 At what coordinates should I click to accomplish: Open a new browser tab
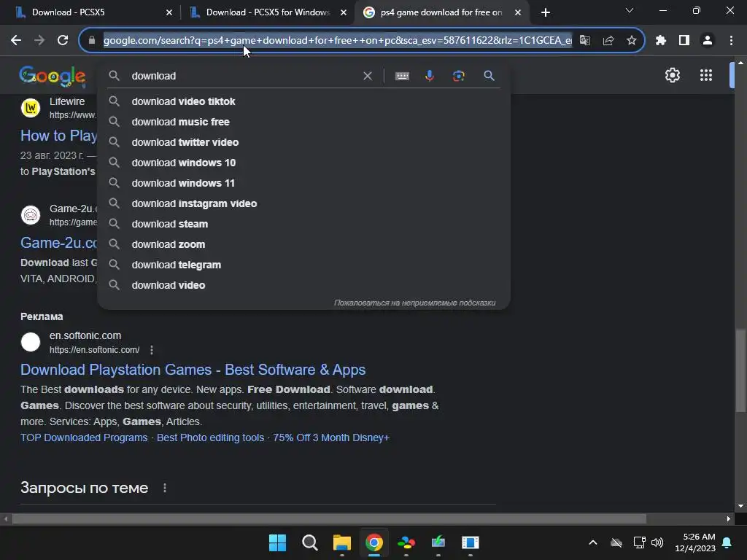(x=546, y=12)
